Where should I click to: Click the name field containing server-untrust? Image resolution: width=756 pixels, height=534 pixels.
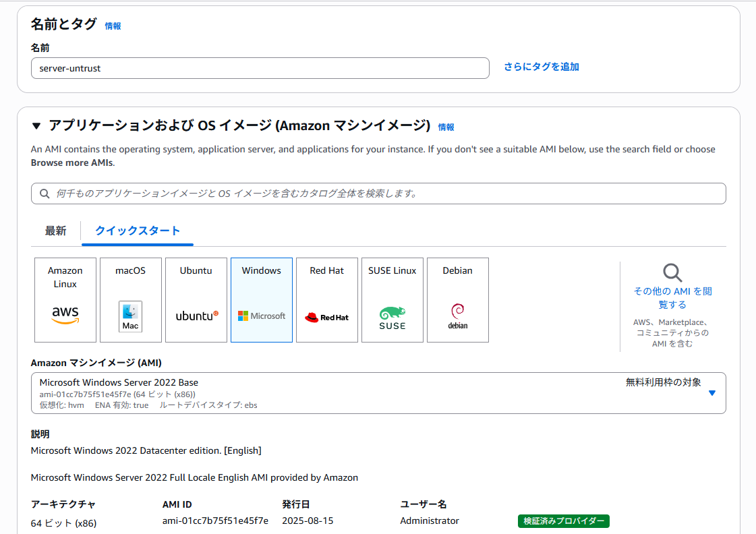pyautogui.click(x=260, y=68)
